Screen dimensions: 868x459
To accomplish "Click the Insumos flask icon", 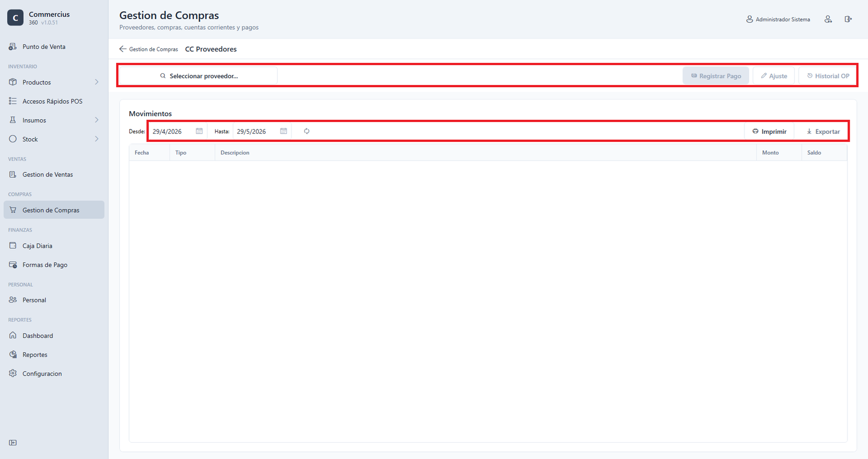I will pos(13,120).
